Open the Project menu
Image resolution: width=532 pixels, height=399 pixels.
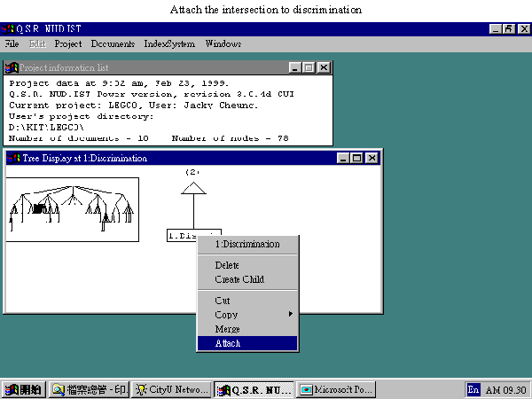68,43
